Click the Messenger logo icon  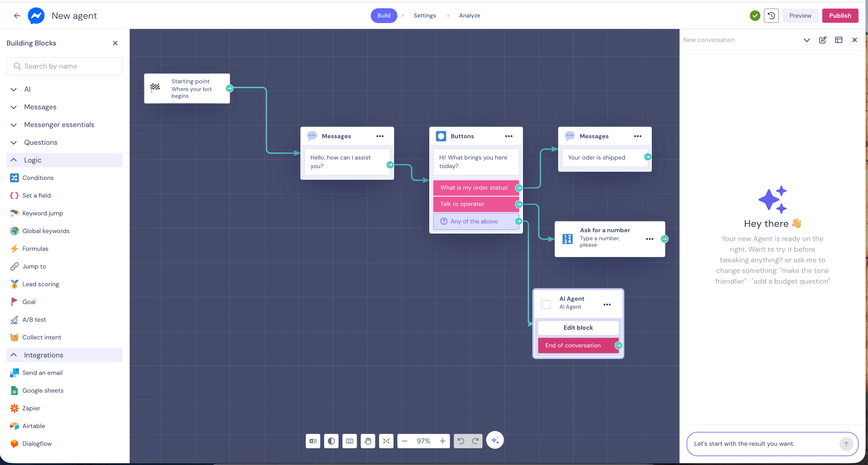tap(36, 15)
